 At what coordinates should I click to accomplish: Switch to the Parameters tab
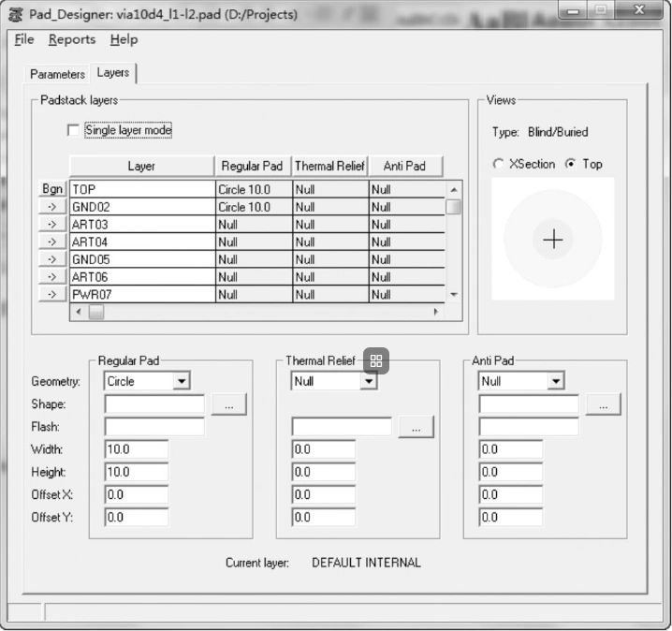coord(57,74)
